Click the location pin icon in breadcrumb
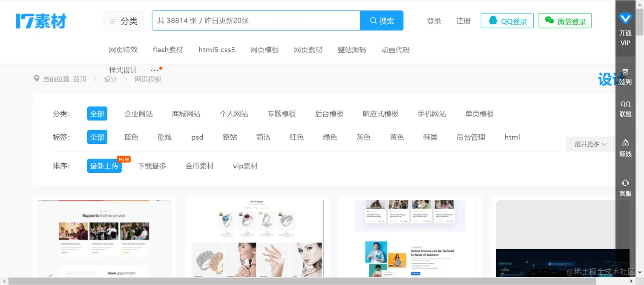This screenshot has height=285, width=644. [x=37, y=79]
